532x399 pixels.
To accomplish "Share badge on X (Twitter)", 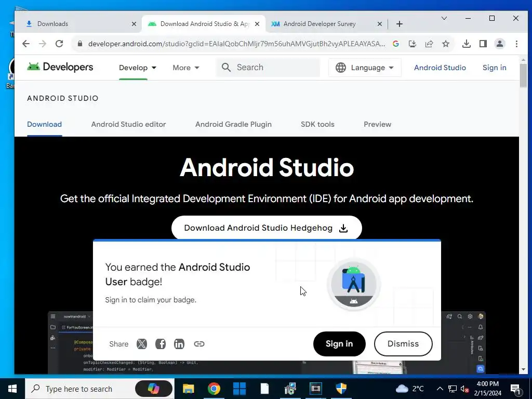I will pyautogui.click(x=142, y=344).
